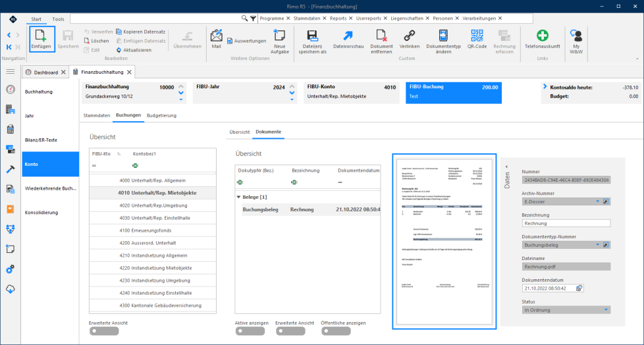Remove the Programme filter tag
Image resolution: width=644 pixels, height=345 pixels.
coord(288,18)
